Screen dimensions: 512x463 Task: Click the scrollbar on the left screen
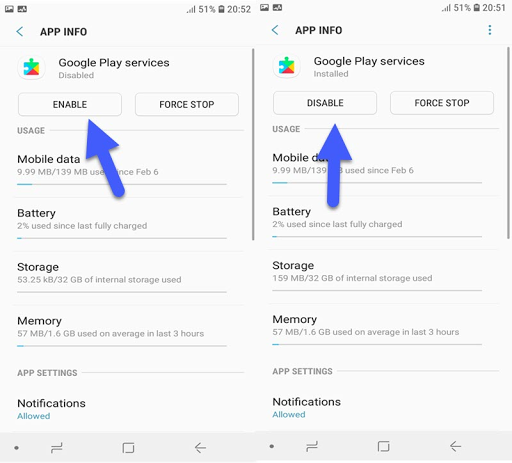click(x=253, y=144)
